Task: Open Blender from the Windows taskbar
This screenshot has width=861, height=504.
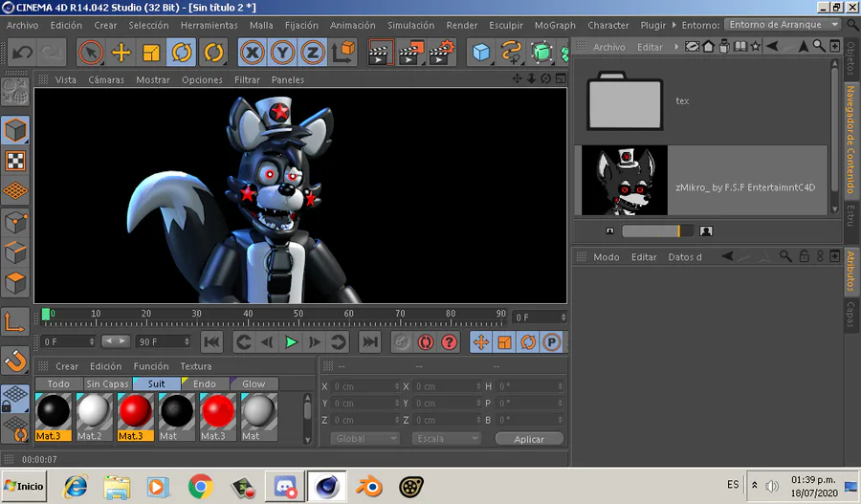Action: coord(369,487)
